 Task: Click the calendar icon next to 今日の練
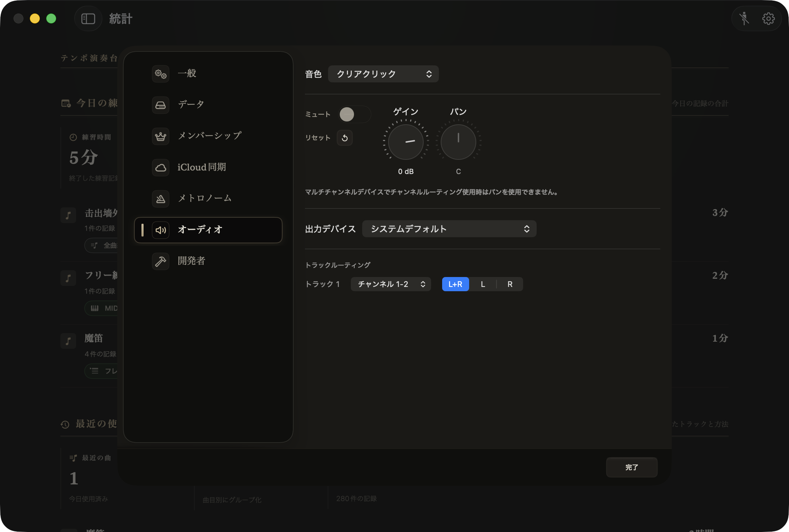(66, 103)
